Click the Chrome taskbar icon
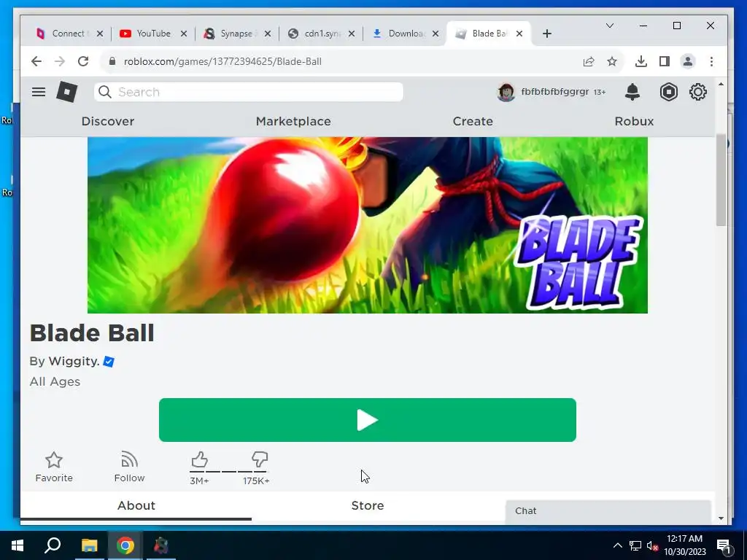This screenshot has height=560, width=747. (x=125, y=545)
